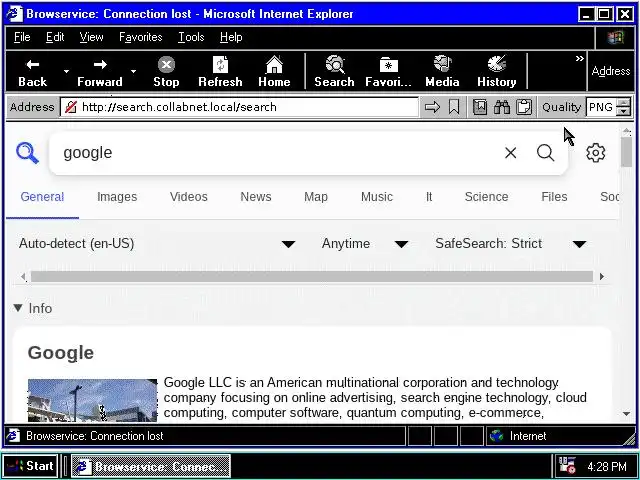The image size is (640, 480).
Task: Click the Browservice address URL field
Action: [x=240, y=107]
